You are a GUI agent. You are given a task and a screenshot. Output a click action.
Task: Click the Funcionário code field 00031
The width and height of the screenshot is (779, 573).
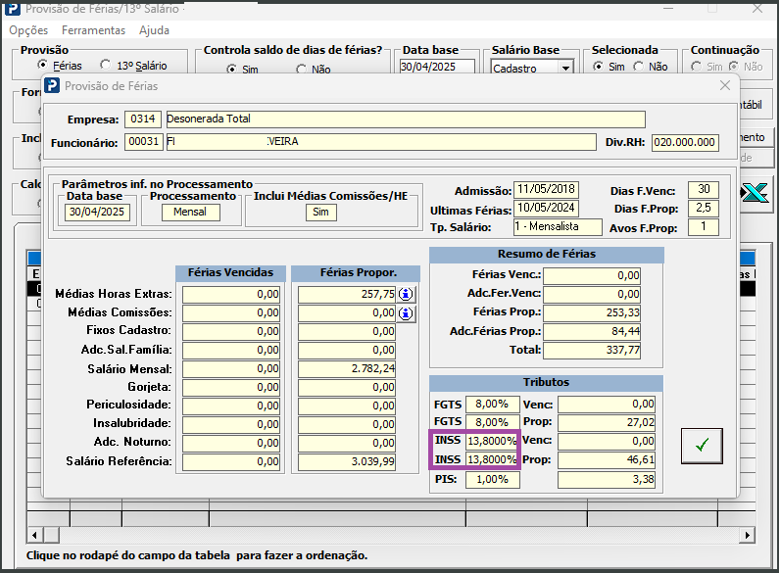click(x=144, y=142)
